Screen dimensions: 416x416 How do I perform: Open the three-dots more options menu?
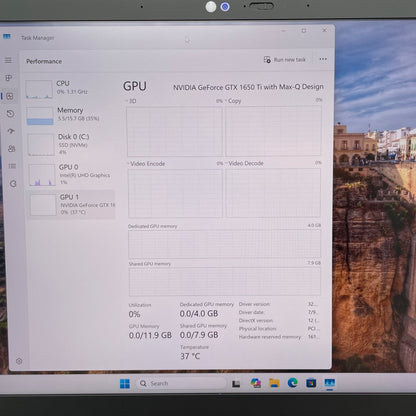(323, 59)
